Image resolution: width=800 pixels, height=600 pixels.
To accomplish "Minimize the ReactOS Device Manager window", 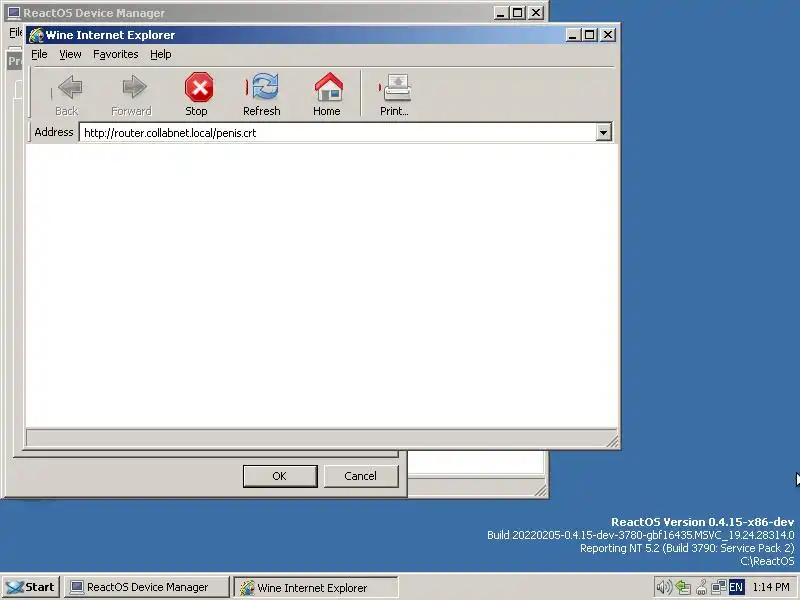I will pyautogui.click(x=501, y=13).
